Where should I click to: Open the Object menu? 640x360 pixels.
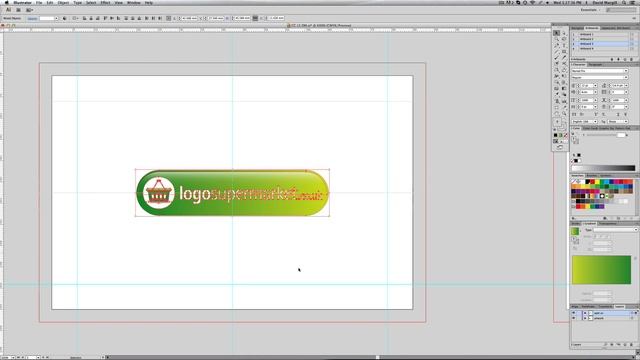[x=63, y=3]
